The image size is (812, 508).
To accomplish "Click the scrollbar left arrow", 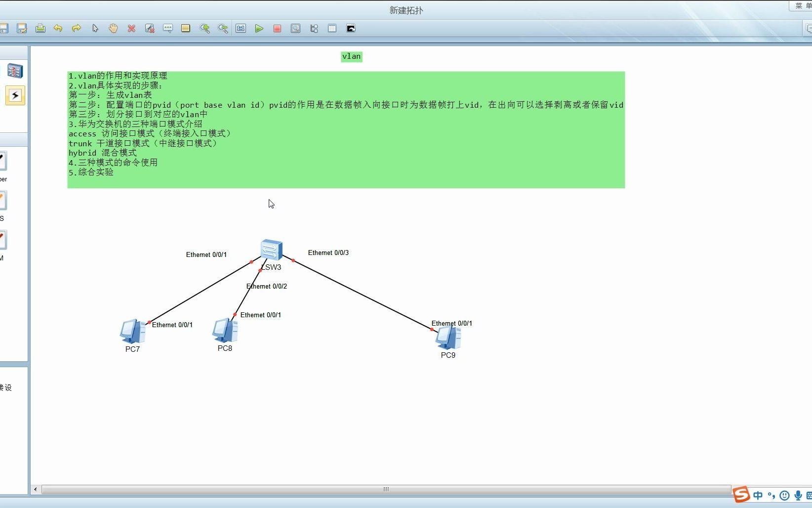I will (35, 489).
